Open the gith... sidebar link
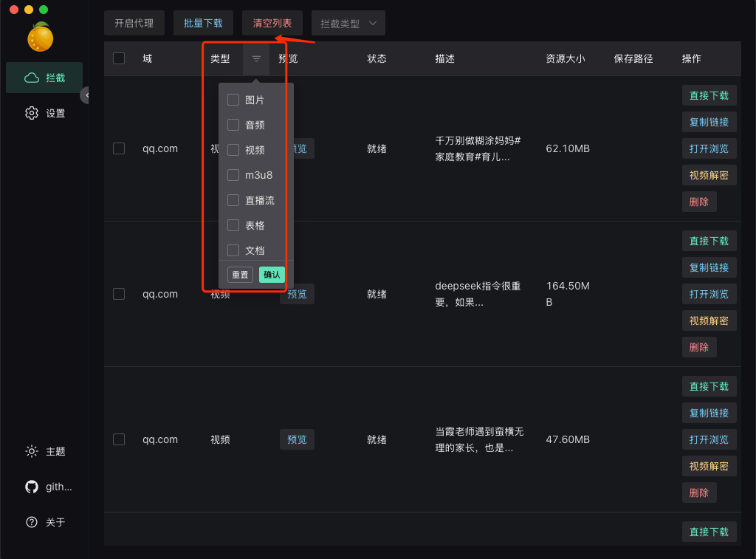 tap(44, 487)
